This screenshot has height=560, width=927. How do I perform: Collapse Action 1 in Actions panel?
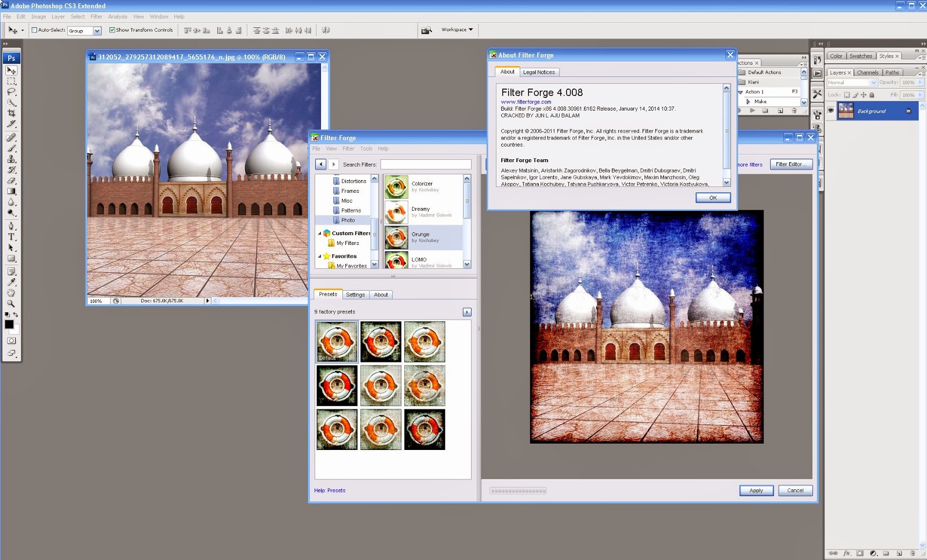740,92
